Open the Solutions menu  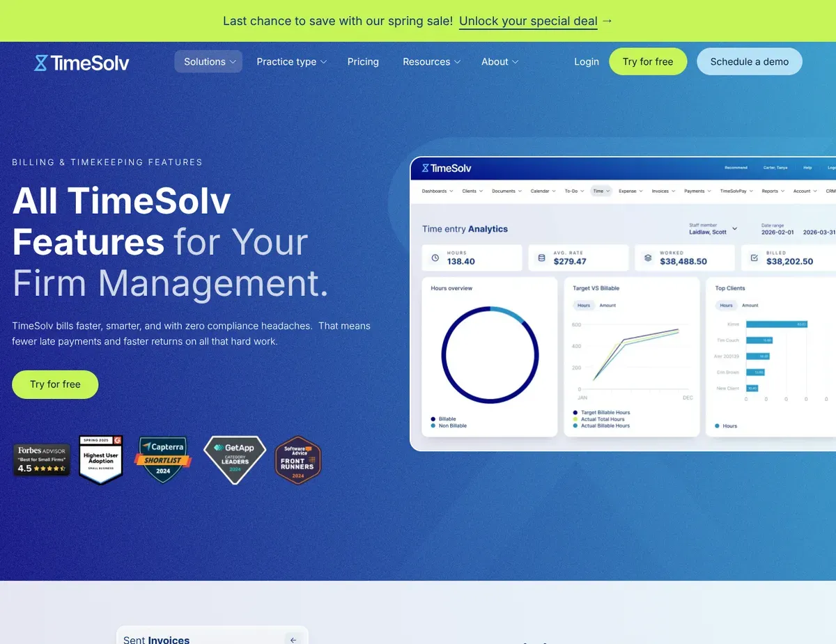tap(208, 62)
